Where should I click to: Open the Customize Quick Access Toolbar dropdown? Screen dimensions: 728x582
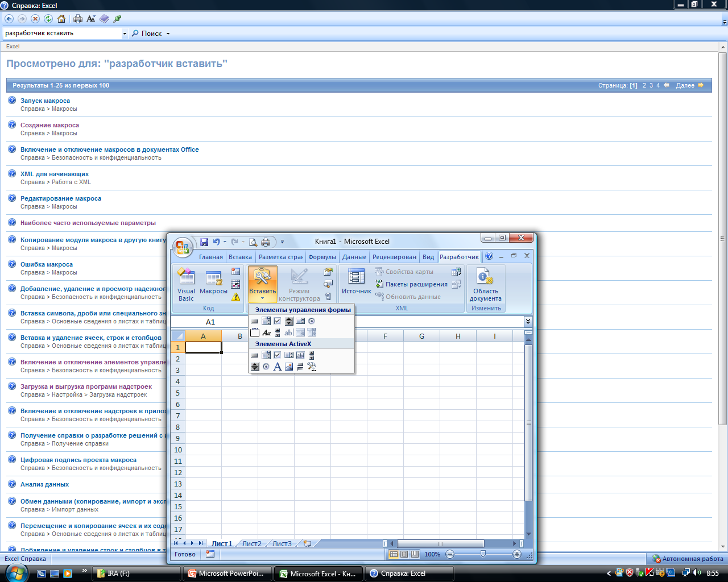point(282,242)
